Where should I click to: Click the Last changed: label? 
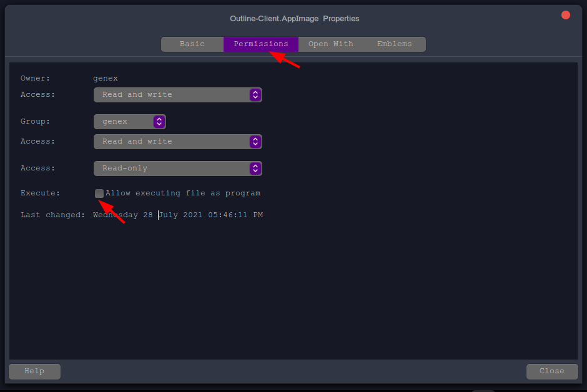point(53,215)
